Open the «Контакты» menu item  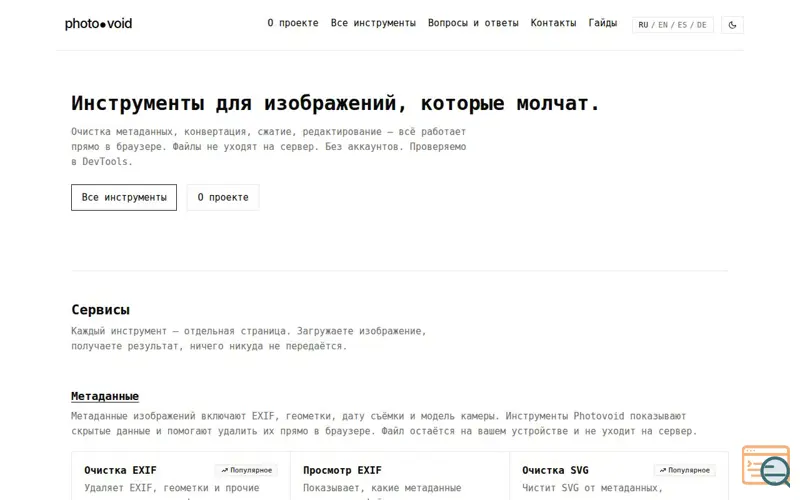coord(553,23)
